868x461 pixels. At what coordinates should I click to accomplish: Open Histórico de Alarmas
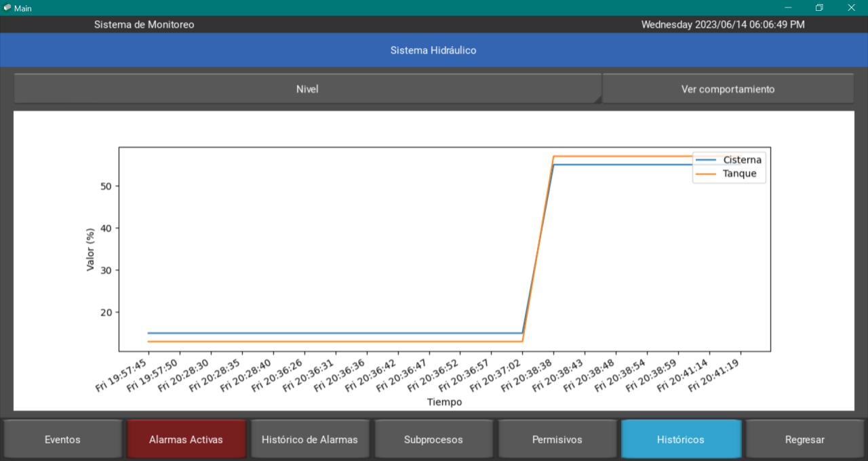310,439
